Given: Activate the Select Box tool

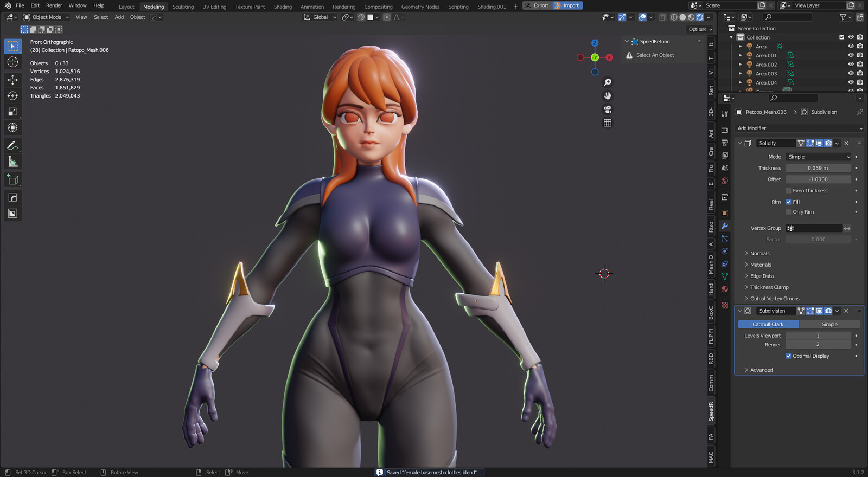Looking at the screenshot, I should (x=12, y=46).
